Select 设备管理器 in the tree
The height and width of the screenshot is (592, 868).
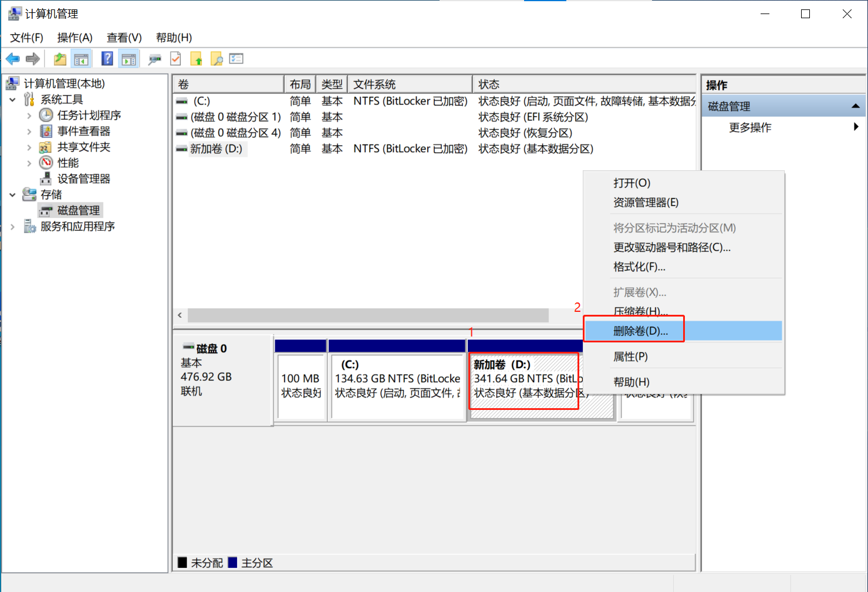pos(83,179)
